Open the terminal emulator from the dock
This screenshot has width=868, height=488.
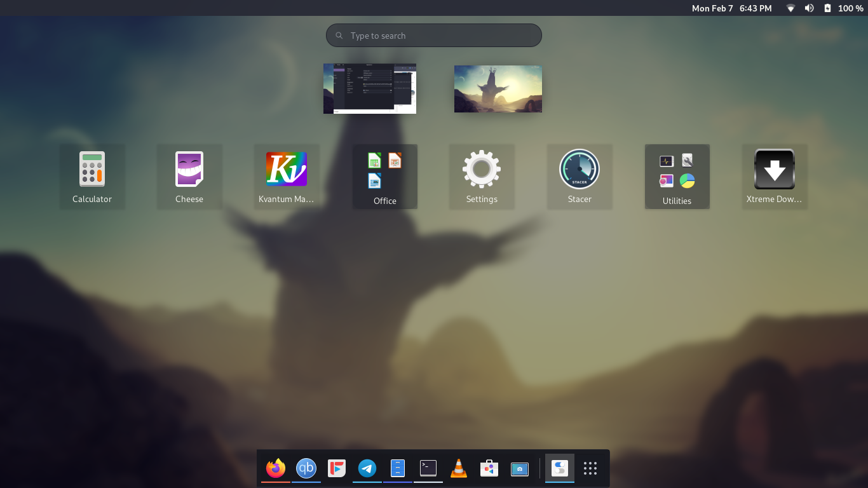[428, 468]
